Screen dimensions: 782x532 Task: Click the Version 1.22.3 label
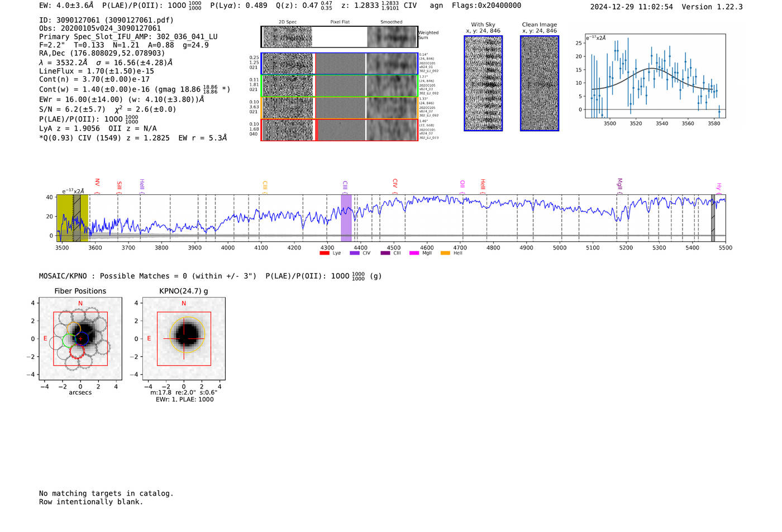(x=712, y=7)
